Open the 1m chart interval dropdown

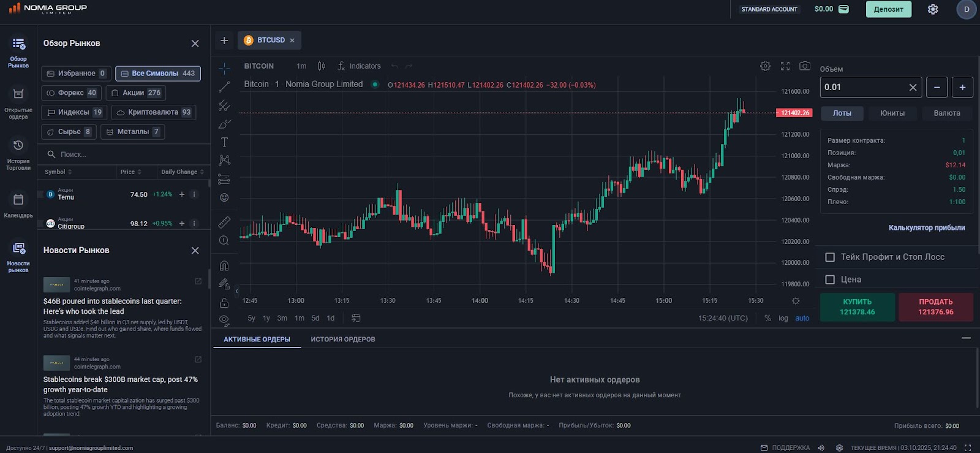pyautogui.click(x=301, y=66)
